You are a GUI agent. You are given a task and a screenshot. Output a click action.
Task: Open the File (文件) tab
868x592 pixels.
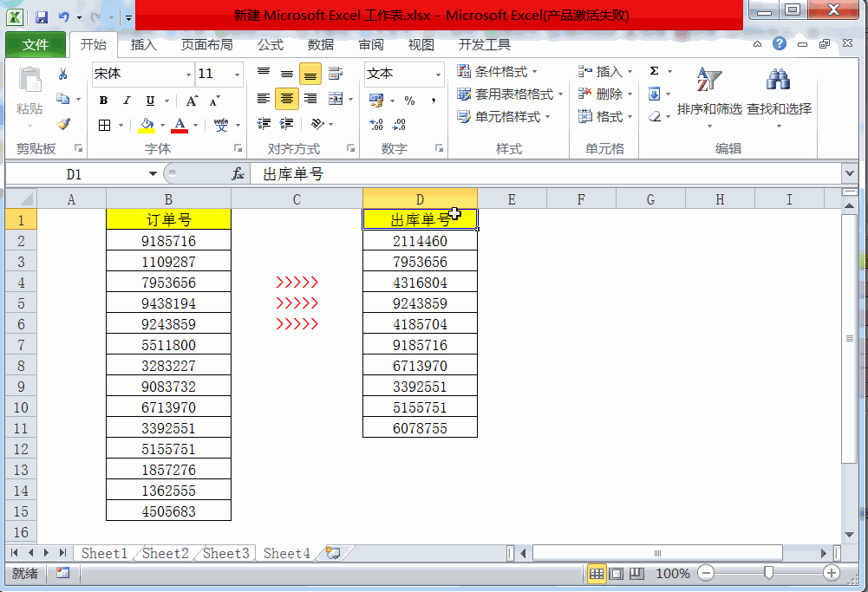(x=36, y=45)
